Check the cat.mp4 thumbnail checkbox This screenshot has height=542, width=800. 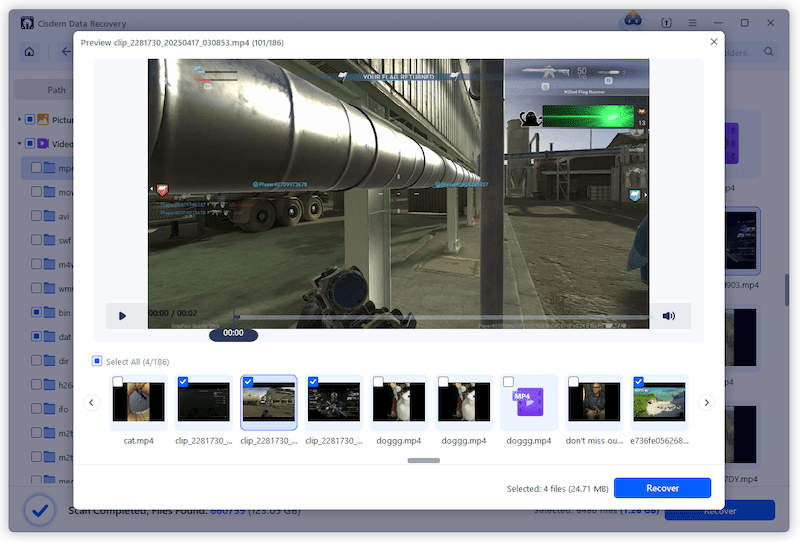[118, 382]
